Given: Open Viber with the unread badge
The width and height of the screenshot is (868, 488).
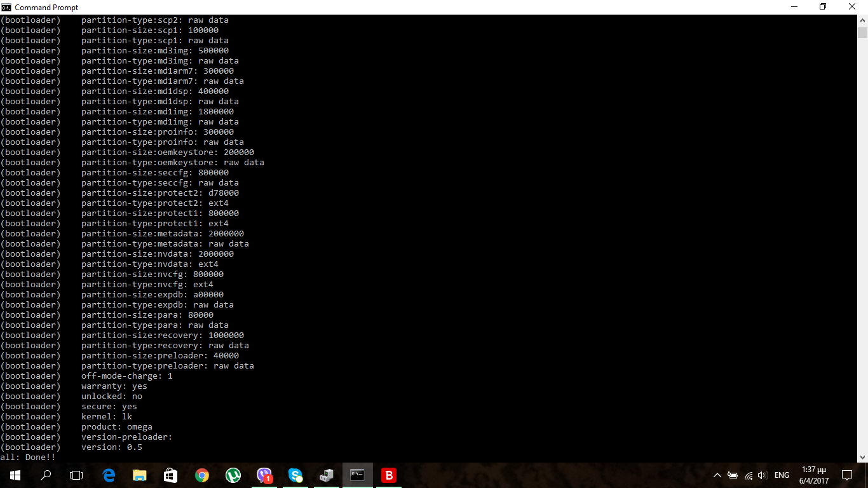Looking at the screenshot, I should click(x=264, y=475).
